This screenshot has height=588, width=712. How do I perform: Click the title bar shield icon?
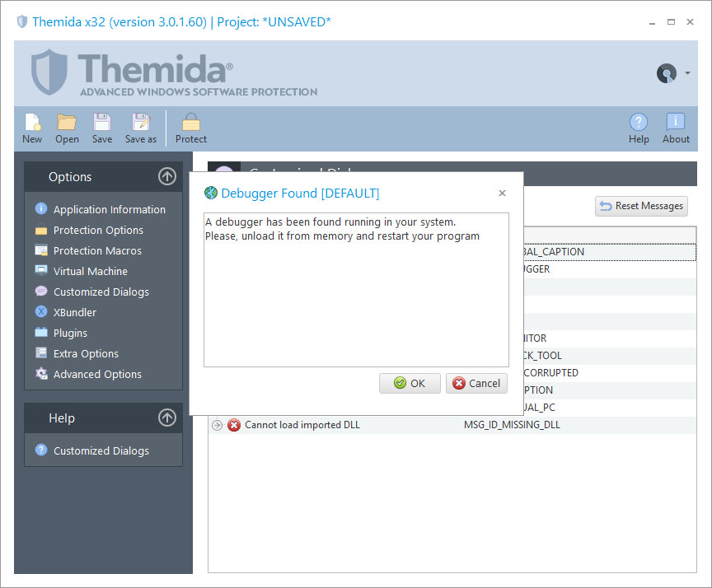coord(21,21)
